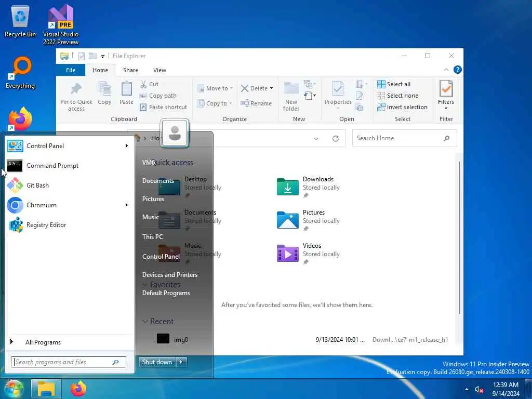
Task: Open Devices and Printers from Start menu
Action: click(x=170, y=275)
